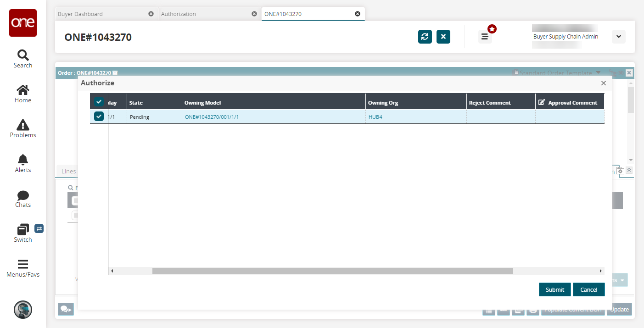Click the assistant avatar at sidebar bottom
Image resolution: width=644 pixels, height=328 pixels.
[23, 310]
